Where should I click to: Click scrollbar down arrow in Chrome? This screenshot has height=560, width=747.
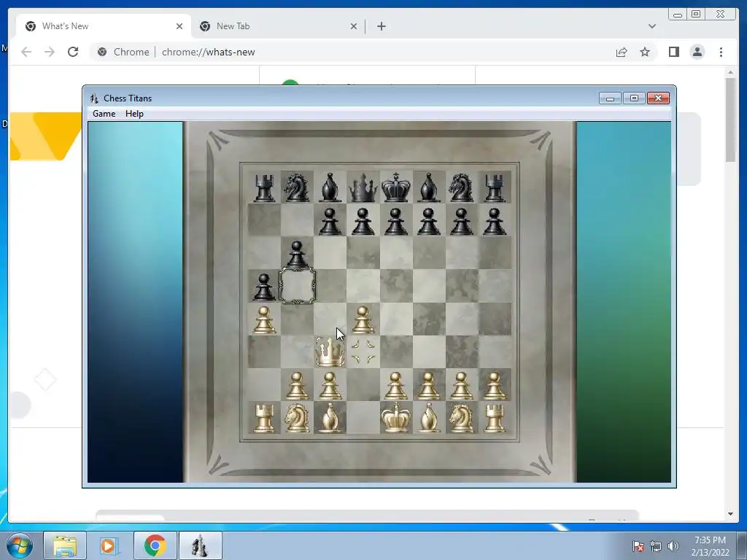pyautogui.click(x=731, y=514)
